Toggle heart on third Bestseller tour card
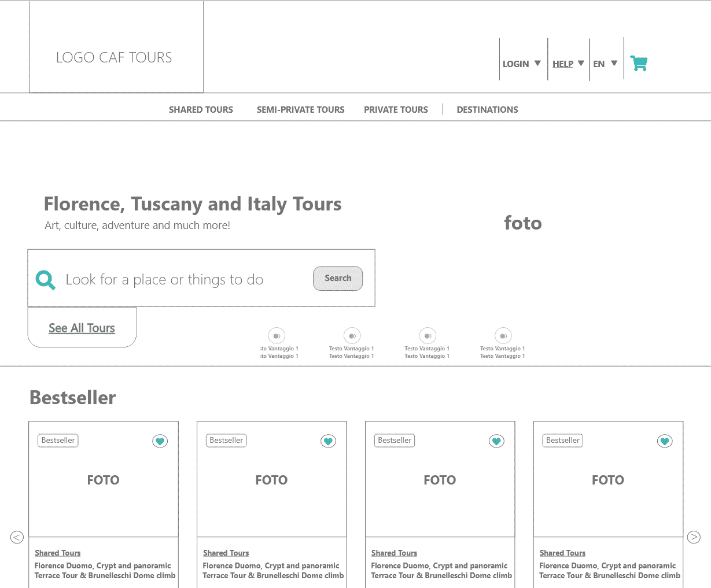Viewport: 711px width, 588px height. (496, 441)
